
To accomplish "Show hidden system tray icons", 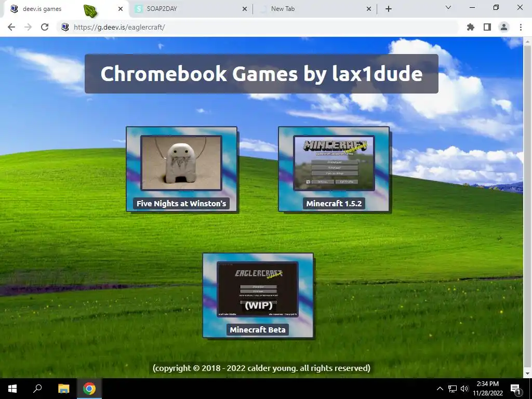I will click(x=440, y=389).
